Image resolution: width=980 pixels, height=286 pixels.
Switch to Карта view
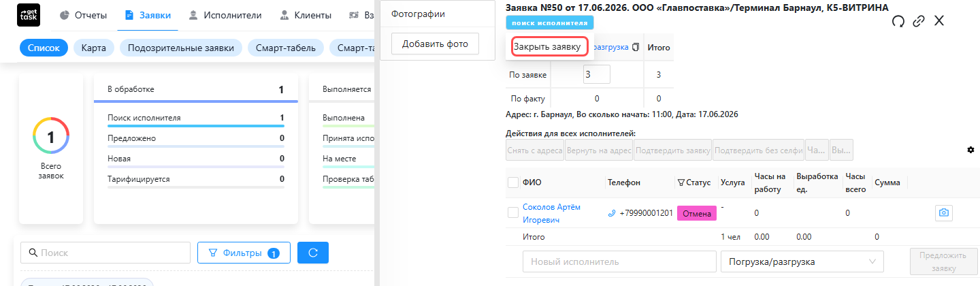(94, 48)
